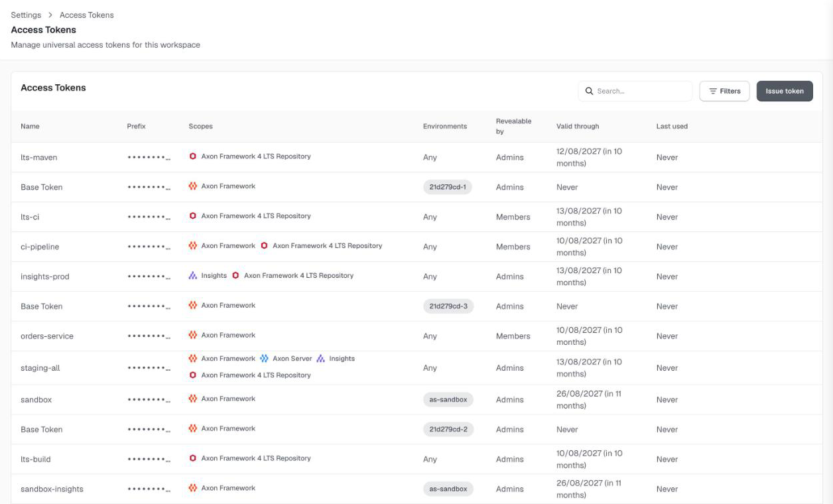The image size is (833, 504).
Task: Select the orders-service token name
Action: click(x=47, y=336)
